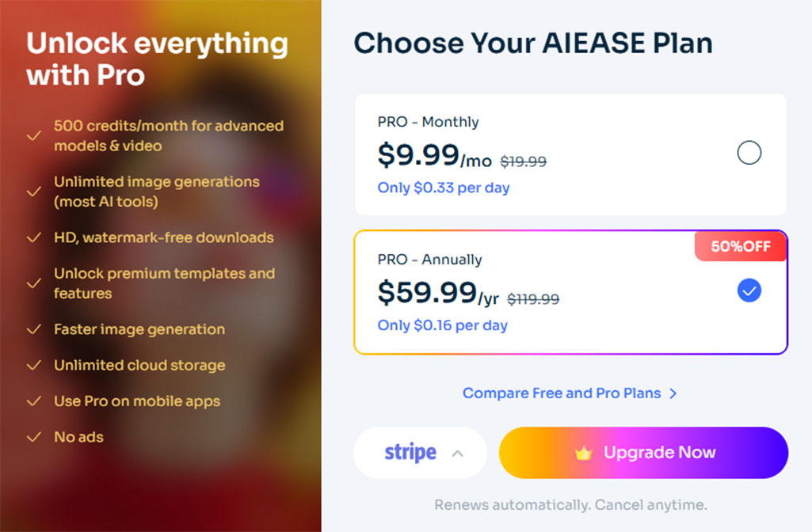Click the checkmark beside Unlimited cloud storage
The height and width of the screenshot is (532, 812).
[34, 366]
